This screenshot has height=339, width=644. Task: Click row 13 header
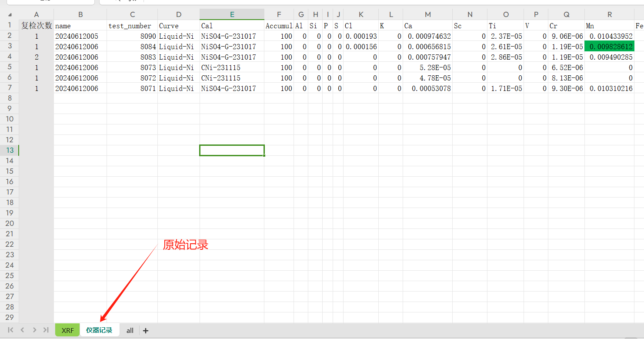pos(10,150)
